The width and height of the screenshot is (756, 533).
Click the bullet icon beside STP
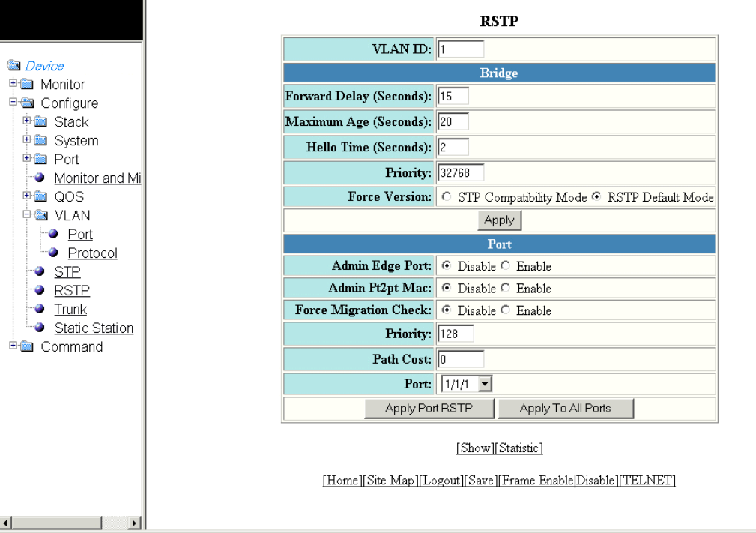40,271
